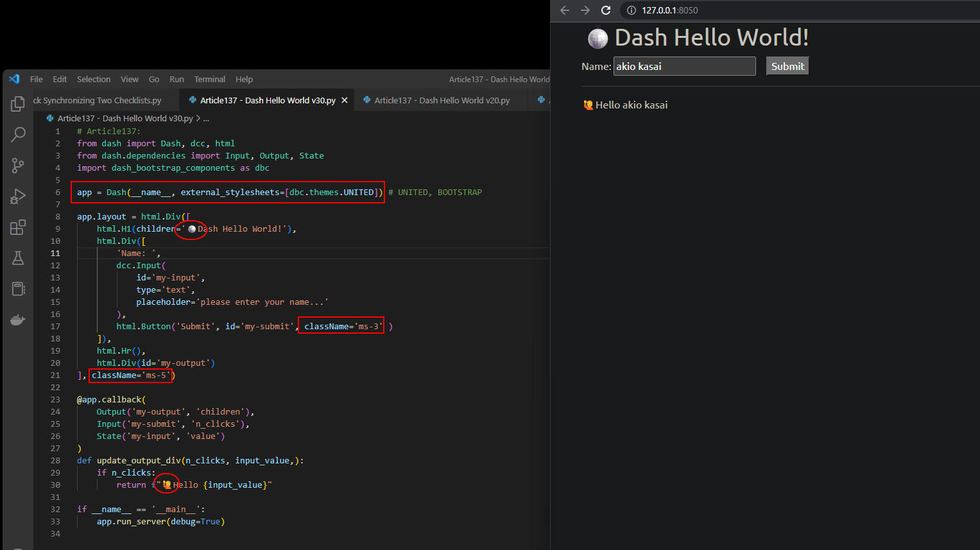Click 'import dash_bootstrap_components as dbc' line

[173, 168]
